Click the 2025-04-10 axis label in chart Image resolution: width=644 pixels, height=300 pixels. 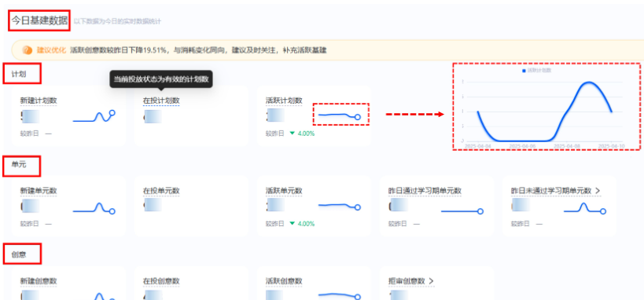pos(612,146)
